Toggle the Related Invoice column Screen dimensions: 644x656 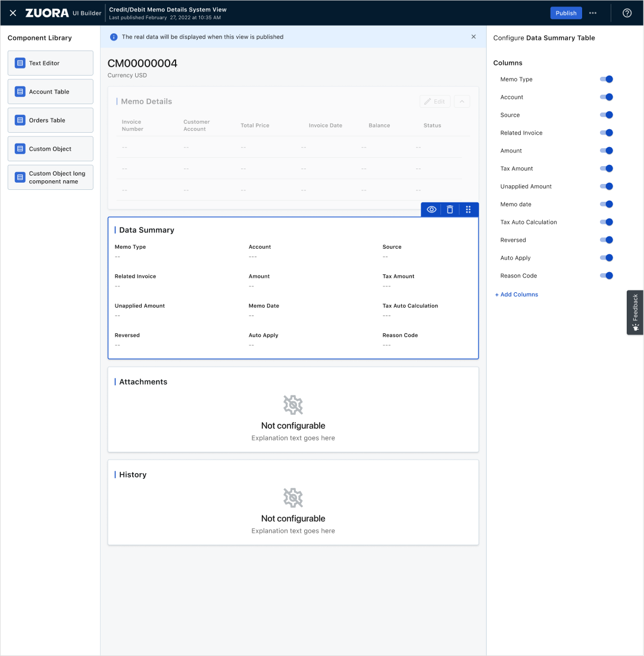(x=607, y=133)
